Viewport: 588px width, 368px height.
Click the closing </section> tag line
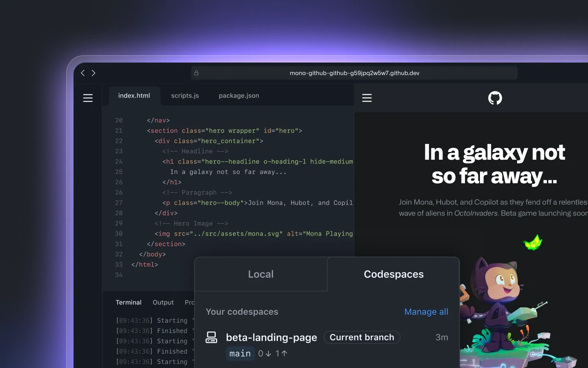(x=166, y=244)
